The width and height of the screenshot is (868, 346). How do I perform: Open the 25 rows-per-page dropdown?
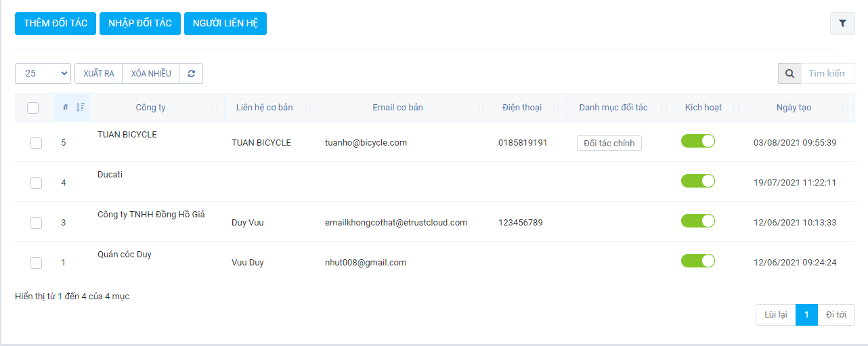point(43,74)
